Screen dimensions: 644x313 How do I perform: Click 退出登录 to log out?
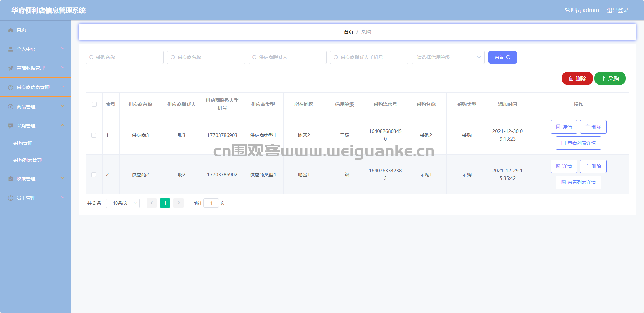[x=618, y=10]
